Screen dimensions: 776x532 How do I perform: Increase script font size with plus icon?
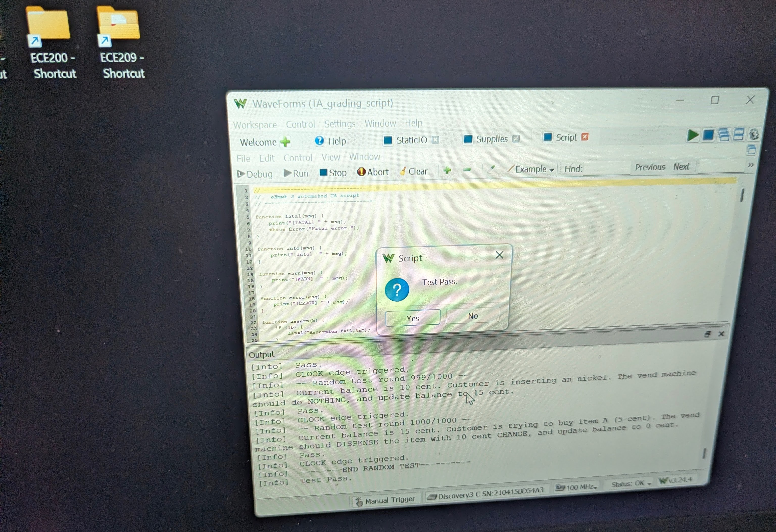point(447,170)
